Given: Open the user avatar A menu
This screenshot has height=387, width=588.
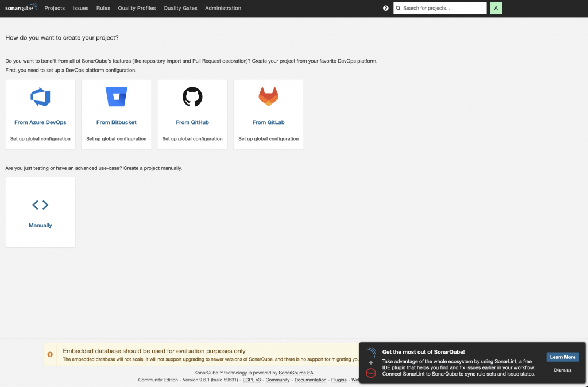Looking at the screenshot, I should coord(496,8).
